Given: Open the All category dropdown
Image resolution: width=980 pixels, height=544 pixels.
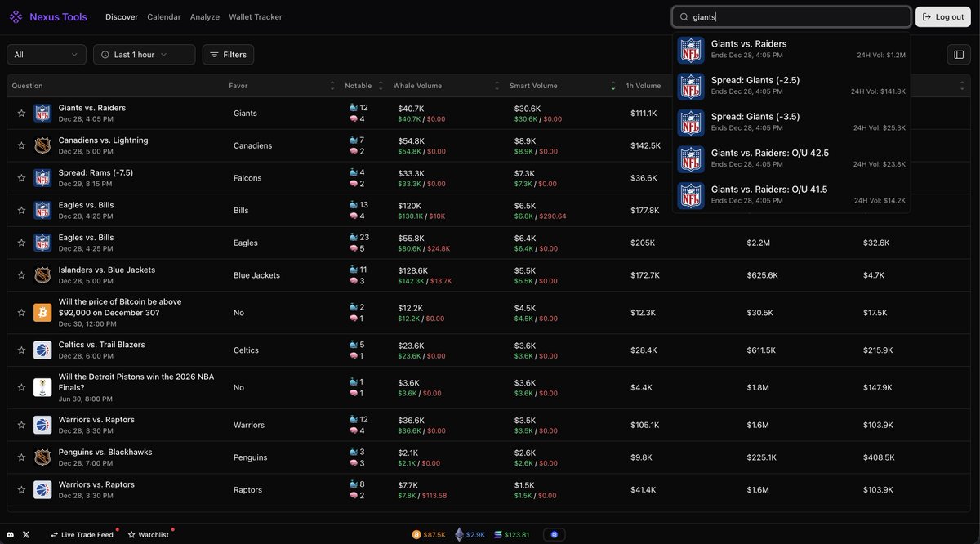Looking at the screenshot, I should (x=47, y=55).
